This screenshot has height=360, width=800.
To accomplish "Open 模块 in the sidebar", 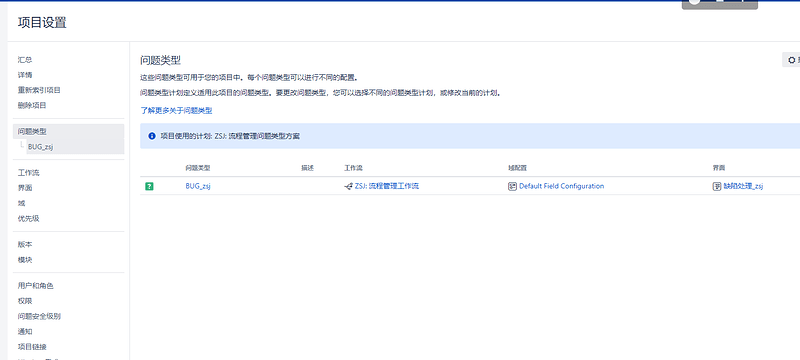I will click(25, 260).
